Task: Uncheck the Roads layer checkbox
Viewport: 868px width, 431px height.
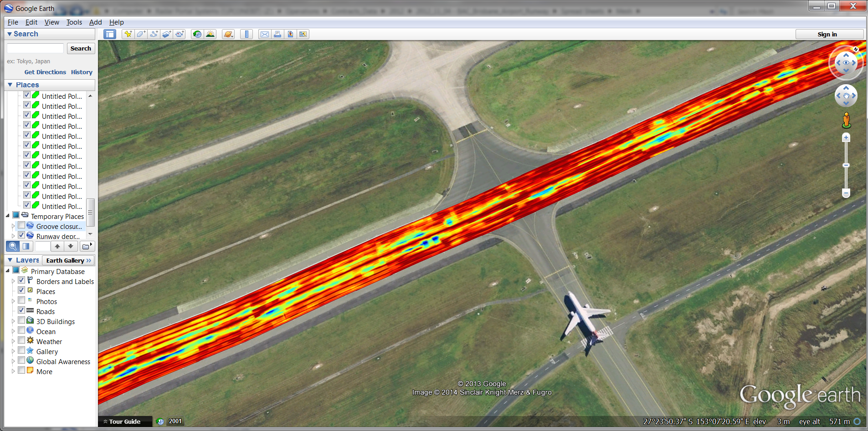Action: [21, 310]
